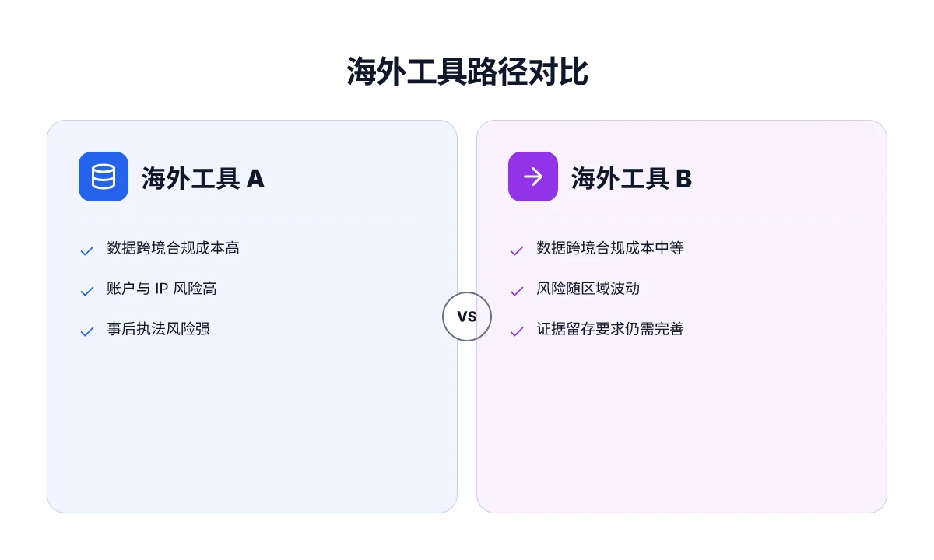Select the text 证据留存要求仍需完善
Screen dimensions: 934x560
click(610, 329)
